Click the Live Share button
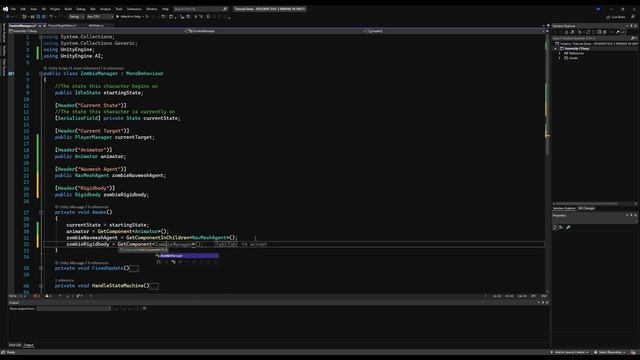This screenshot has width=640, height=360. click(616, 17)
